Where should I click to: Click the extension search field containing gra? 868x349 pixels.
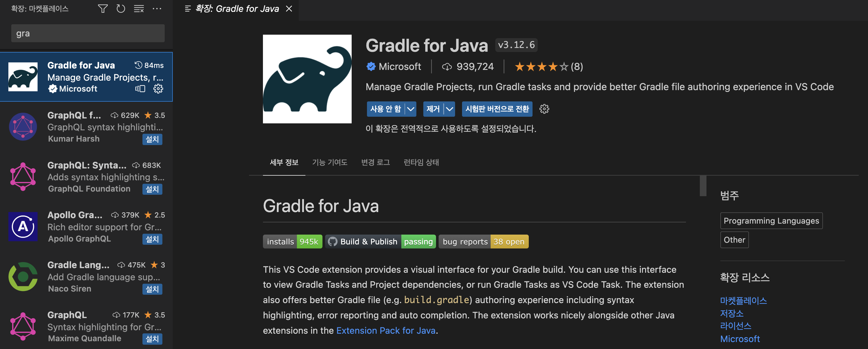click(x=88, y=33)
